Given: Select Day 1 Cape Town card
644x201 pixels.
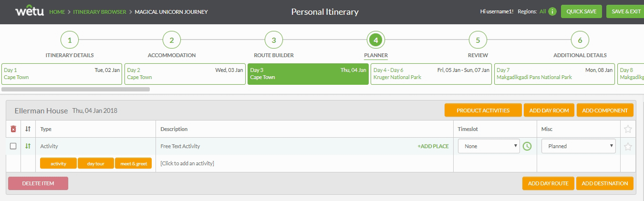Looking at the screenshot, I should click(62, 74).
